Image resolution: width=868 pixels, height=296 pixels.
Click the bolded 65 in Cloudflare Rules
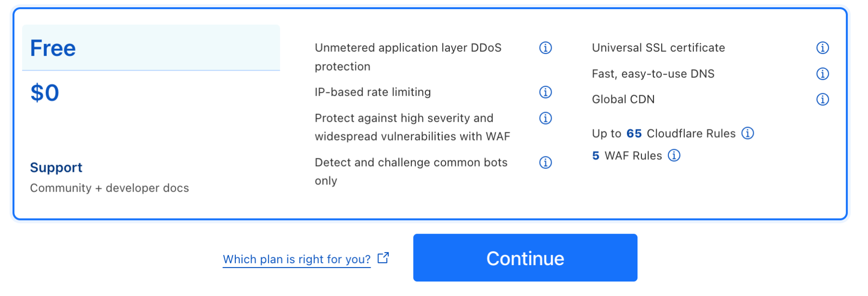634,133
